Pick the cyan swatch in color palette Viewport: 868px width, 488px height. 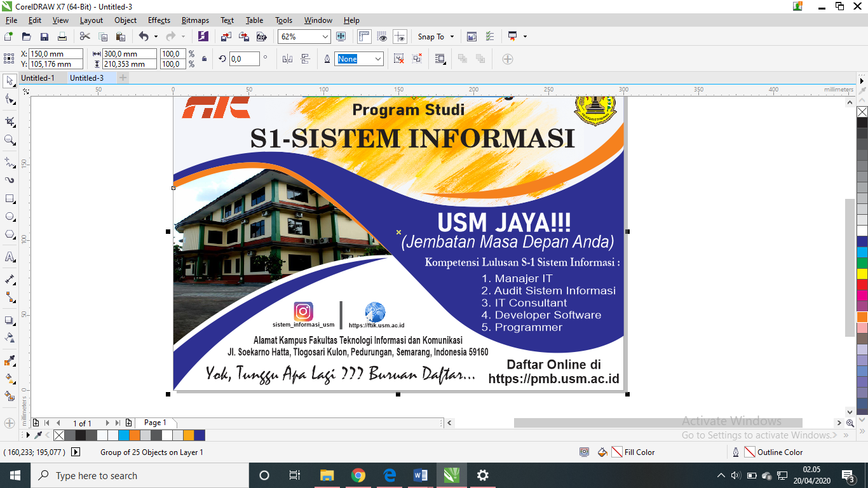click(x=862, y=252)
